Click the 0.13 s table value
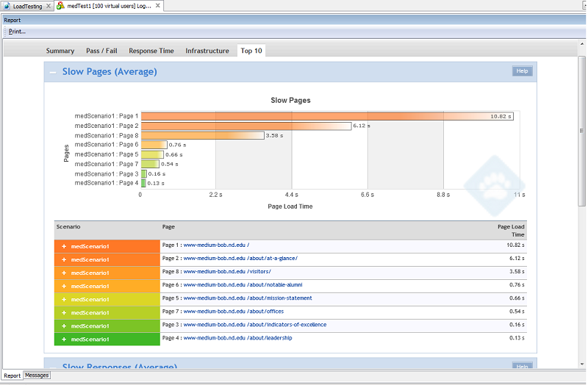 tap(517, 338)
